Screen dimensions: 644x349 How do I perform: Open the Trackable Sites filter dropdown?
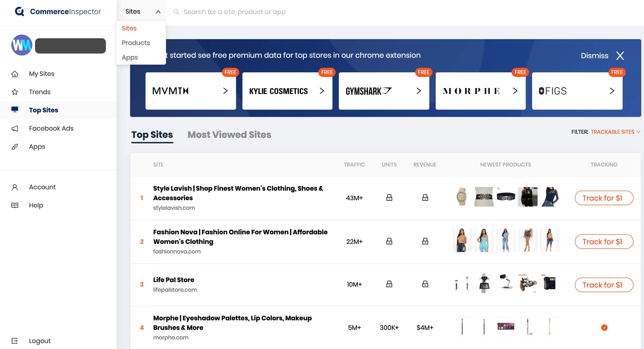point(615,132)
